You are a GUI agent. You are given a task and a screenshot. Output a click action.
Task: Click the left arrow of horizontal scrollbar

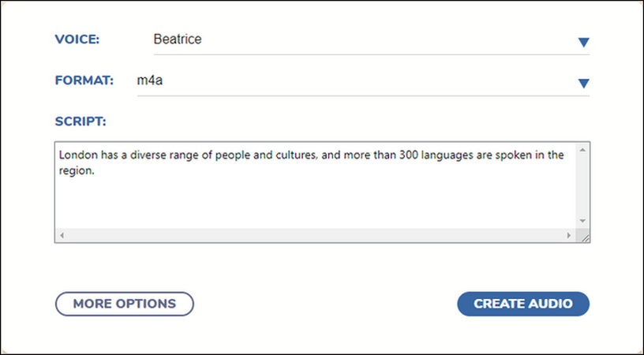[x=62, y=235]
